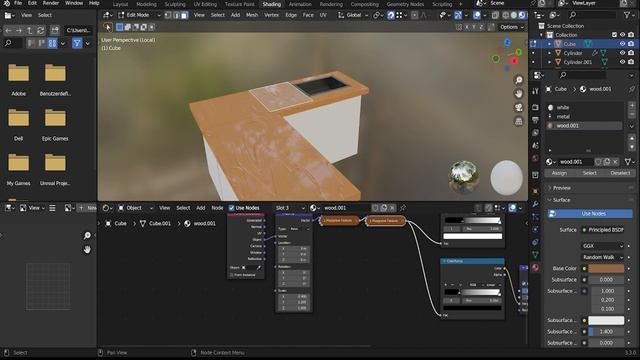This screenshot has width=640, height=360.
Task: Toggle the viewport camera view icon
Action: [x=518, y=107]
